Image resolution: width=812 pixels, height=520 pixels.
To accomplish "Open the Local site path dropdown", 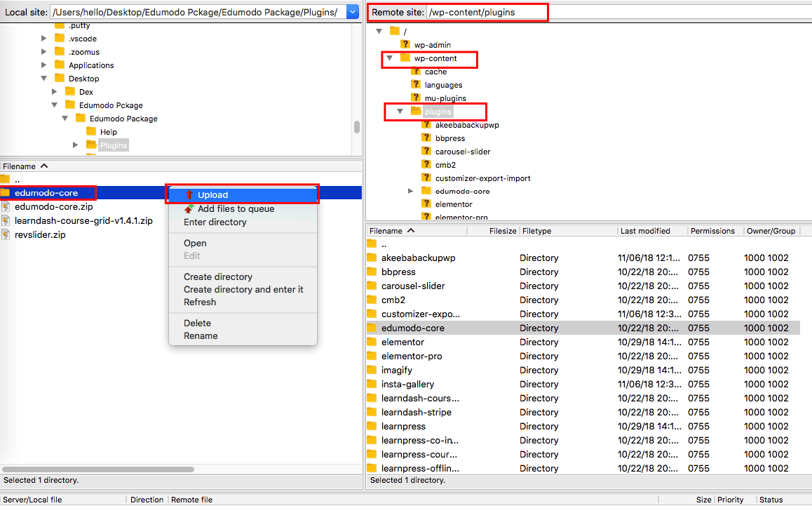I will [353, 13].
